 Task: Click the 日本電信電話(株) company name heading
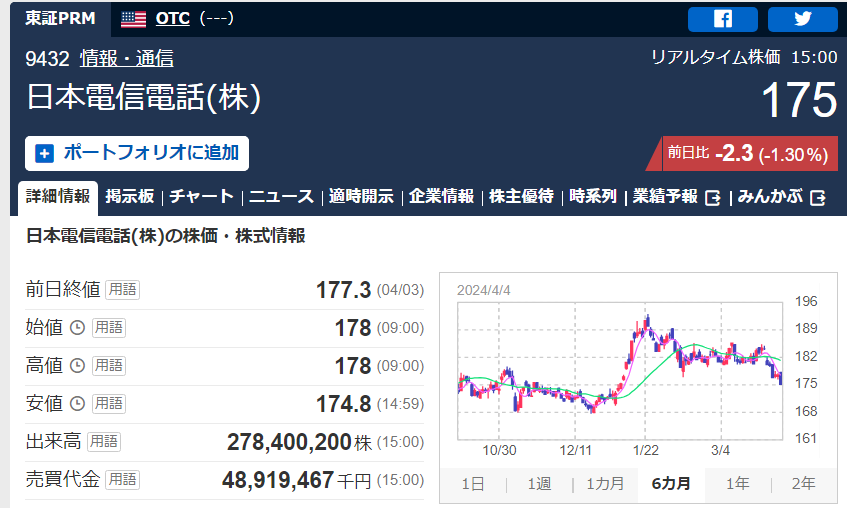pyautogui.click(x=144, y=98)
